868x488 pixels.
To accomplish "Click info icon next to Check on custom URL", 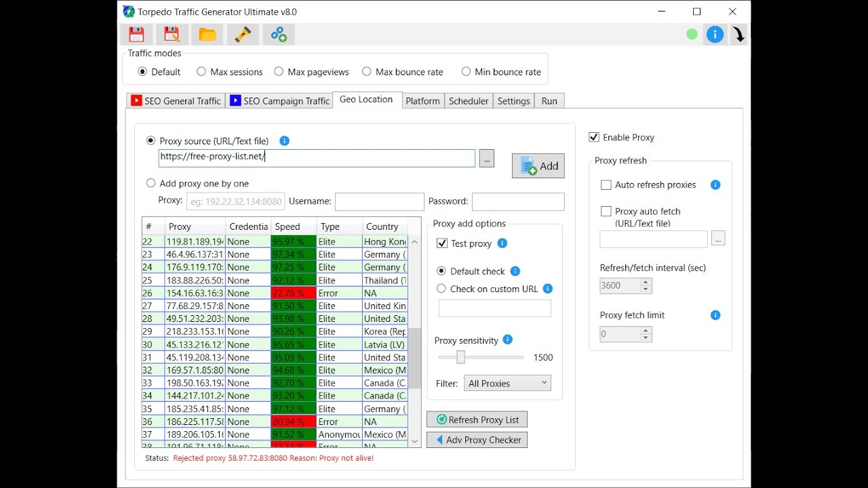I will point(548,289).
